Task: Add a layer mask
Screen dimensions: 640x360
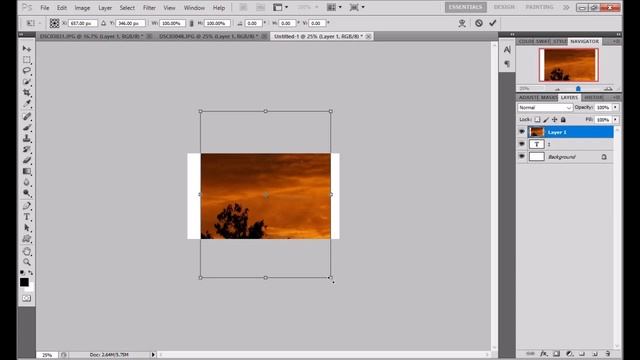Action: (x=556, y=353)
